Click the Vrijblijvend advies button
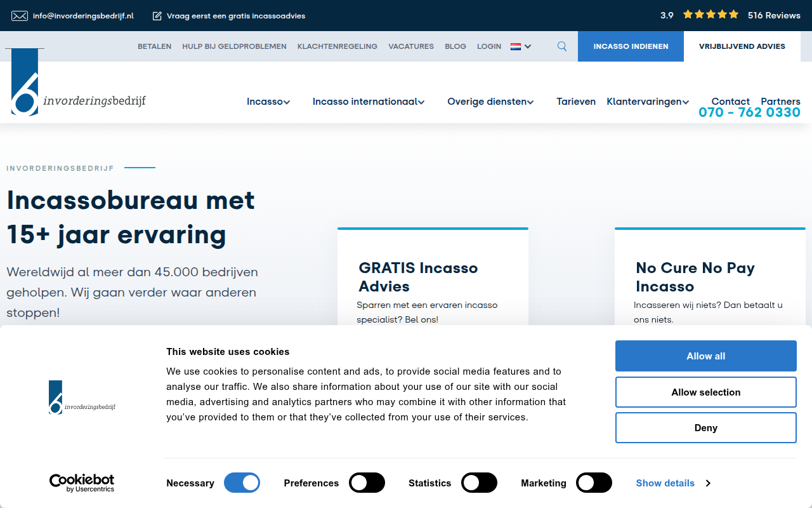 pyautogui.click(x=742, y=46)
